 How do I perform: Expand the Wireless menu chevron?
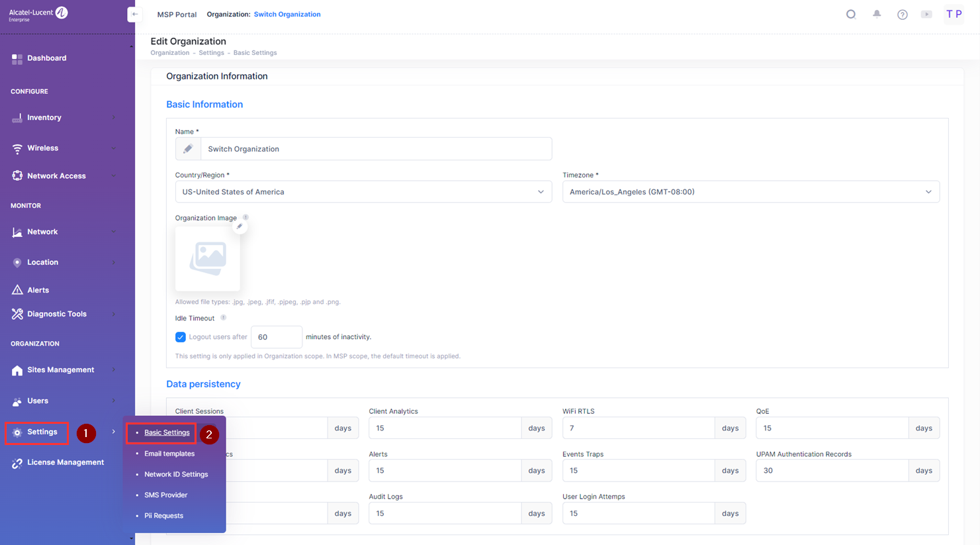pyautogui.click(x=114, y=148)
